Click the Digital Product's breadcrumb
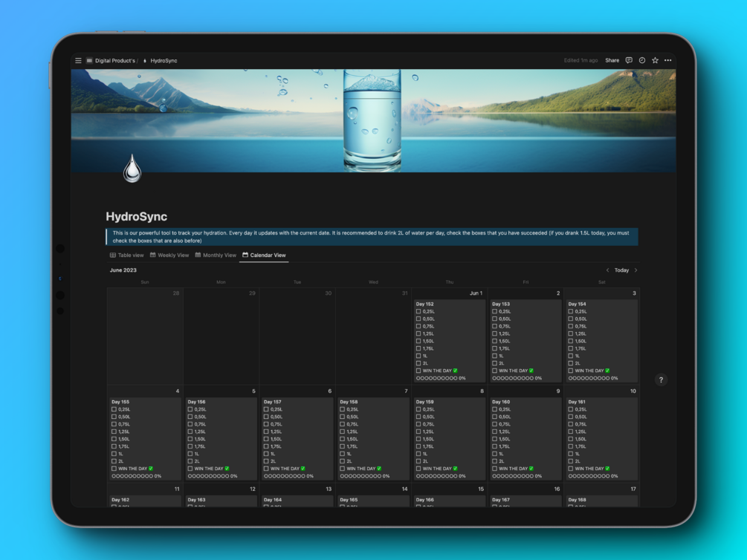Screen dimensions: 747x560 click(x=111, y=60)
